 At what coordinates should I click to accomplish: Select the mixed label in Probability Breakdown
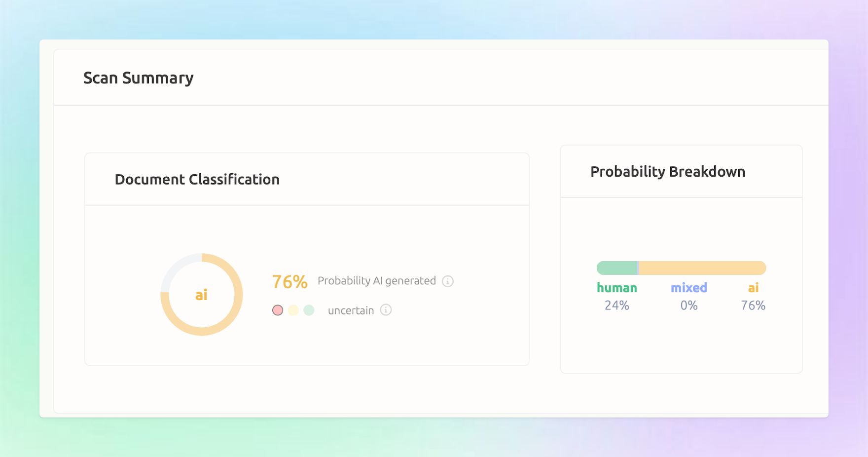(x=689, y=288)
